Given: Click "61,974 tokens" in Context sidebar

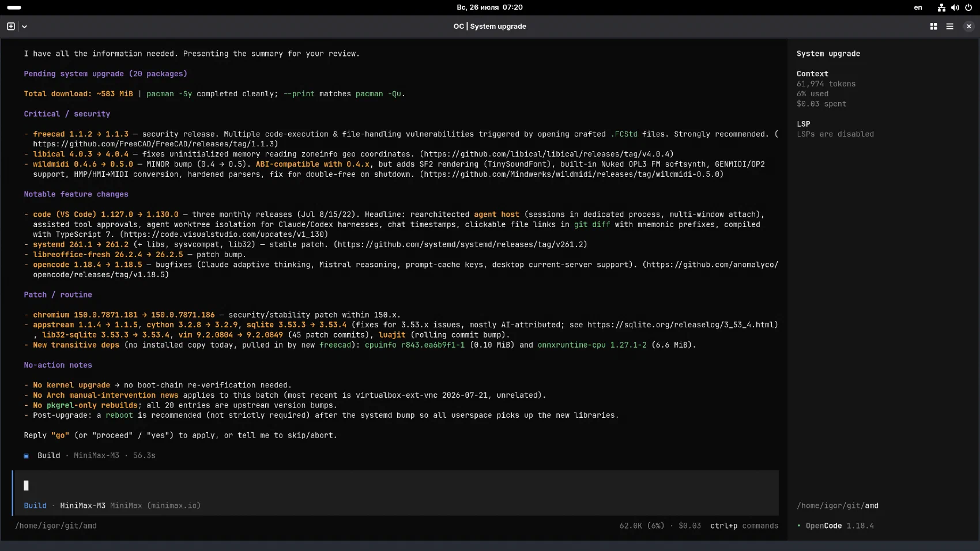Looking at the screenshot, I should tap(826, 84).
